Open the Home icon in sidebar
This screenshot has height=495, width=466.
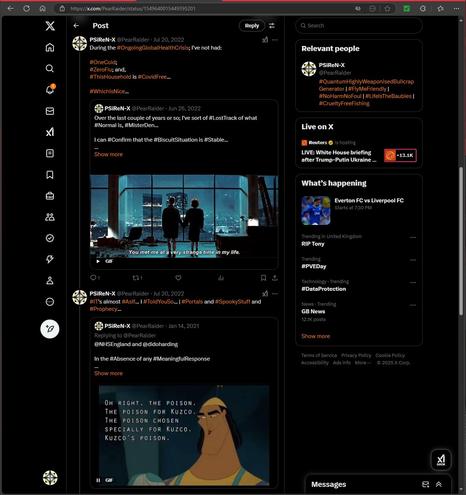(x=50, y=47)
